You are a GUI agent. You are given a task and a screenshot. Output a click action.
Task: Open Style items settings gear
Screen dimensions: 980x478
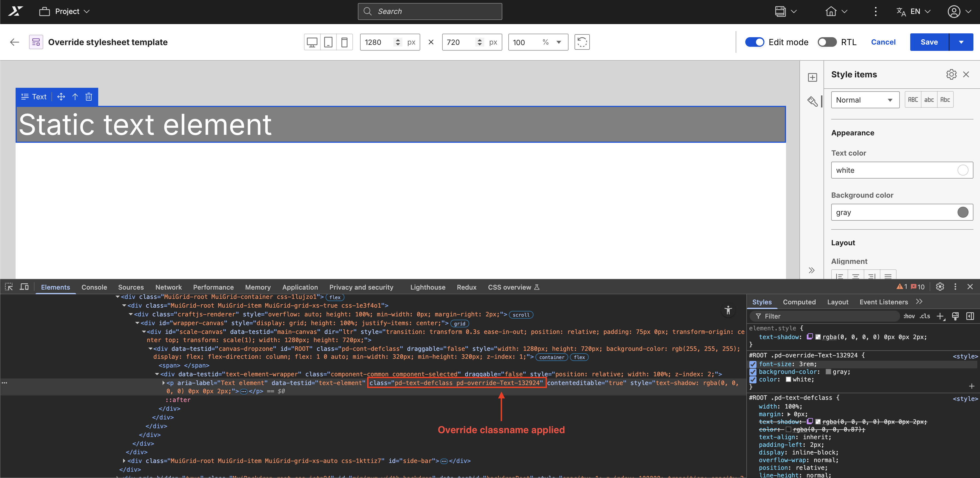(x=951, y=75)
